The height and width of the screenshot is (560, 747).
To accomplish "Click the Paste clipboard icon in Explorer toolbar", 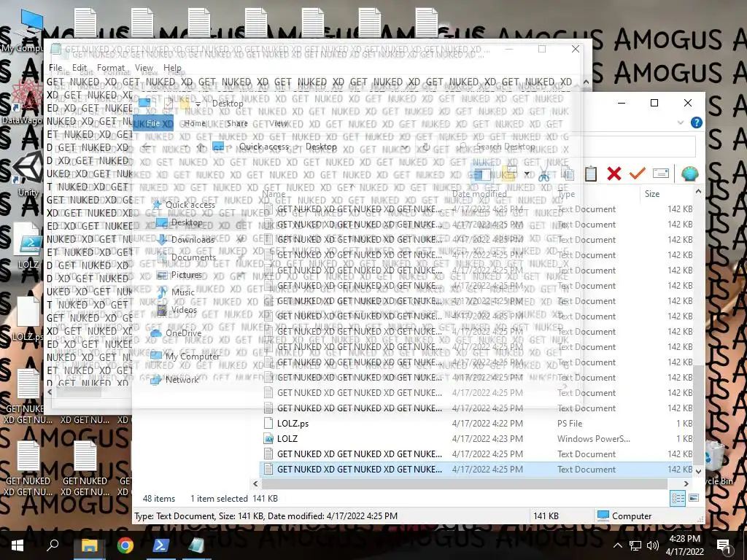I will tap(591, 174).
